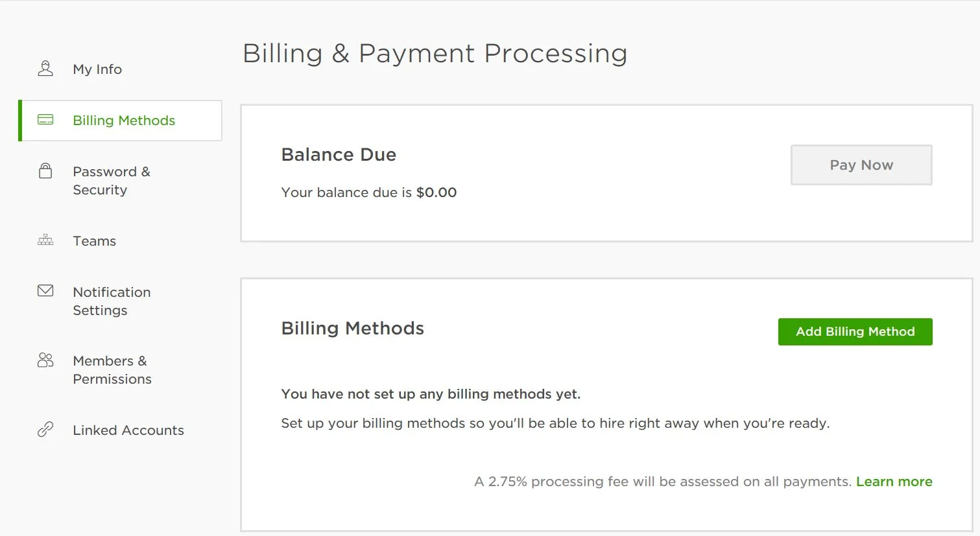The width and height of the screenshot is (980, 536).
Task: Click the My Info person icon
Action: click(45, 69)
